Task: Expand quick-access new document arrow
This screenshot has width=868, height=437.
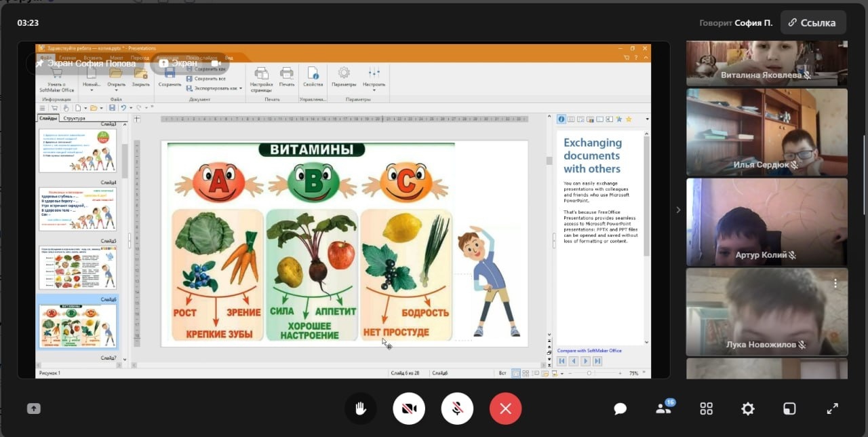Action: (85, 108)
